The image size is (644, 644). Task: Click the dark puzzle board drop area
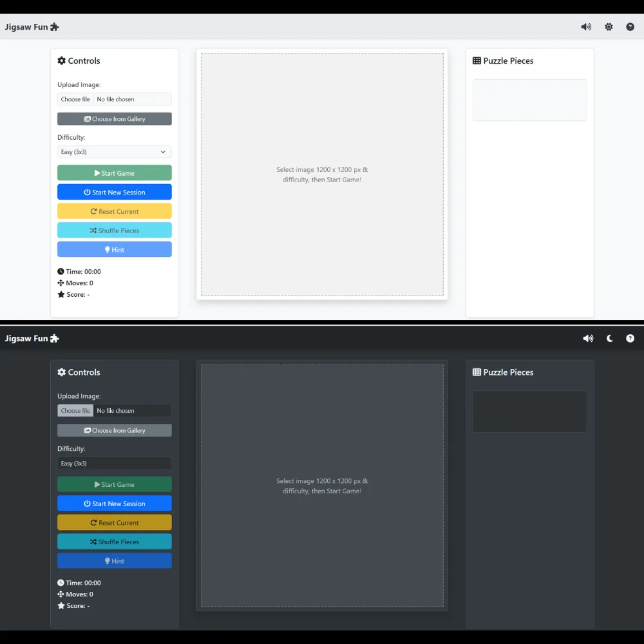pyautogui.click(x=322, y=486)
